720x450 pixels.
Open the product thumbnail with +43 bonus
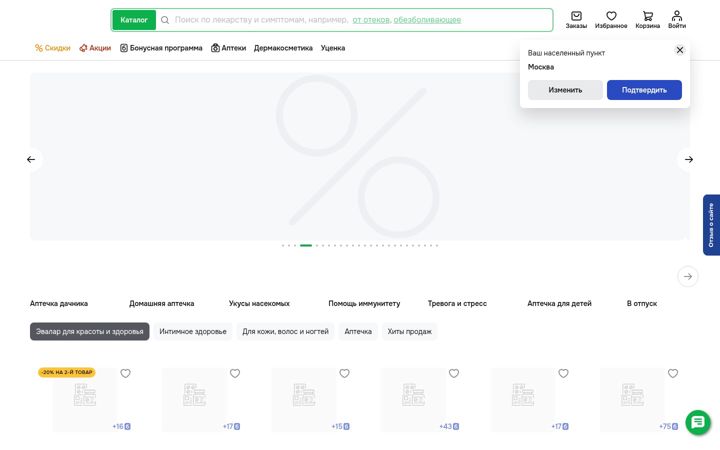pyautogui.click(x=413, y=399)
